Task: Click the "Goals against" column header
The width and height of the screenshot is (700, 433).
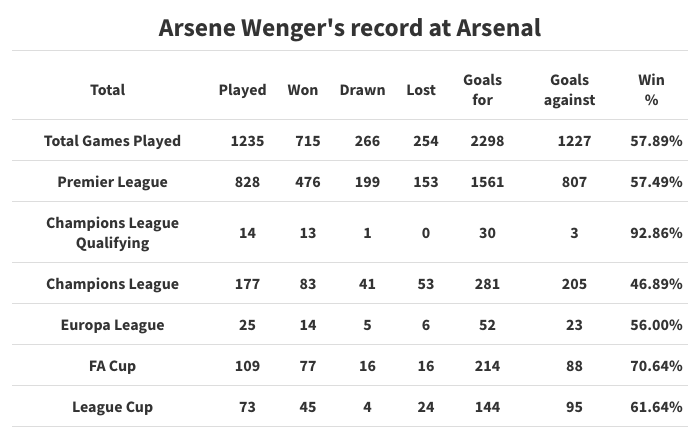Action: 570,90
